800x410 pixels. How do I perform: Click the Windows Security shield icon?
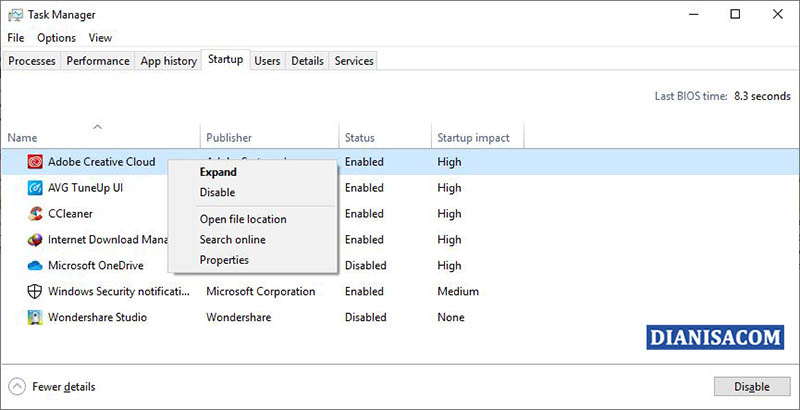click(x=35, y=292)
